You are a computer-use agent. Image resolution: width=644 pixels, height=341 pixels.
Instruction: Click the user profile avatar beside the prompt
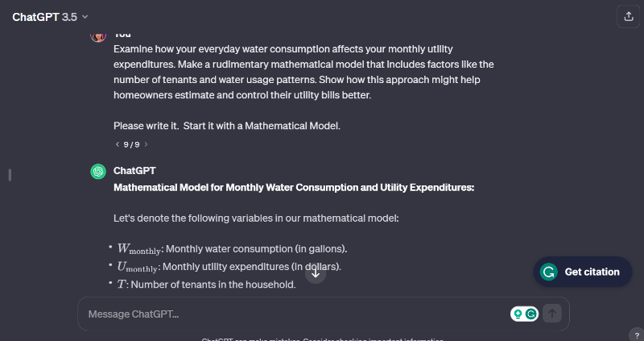click(x=98, y=35)
